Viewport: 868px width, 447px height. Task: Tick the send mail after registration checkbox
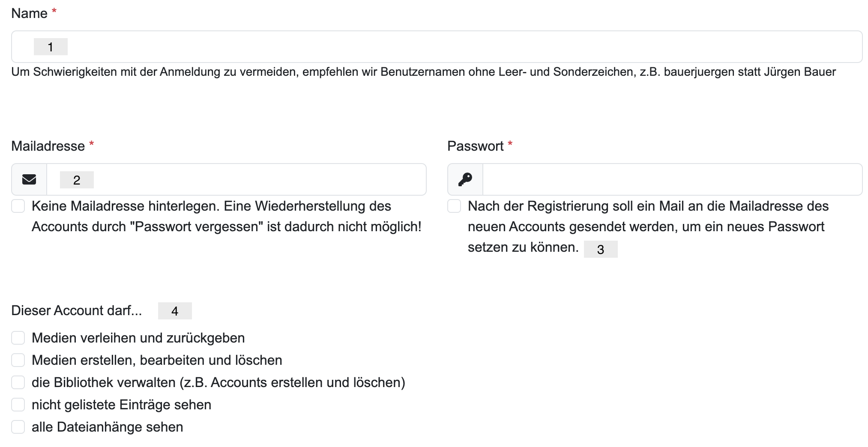tap(454, 206)
